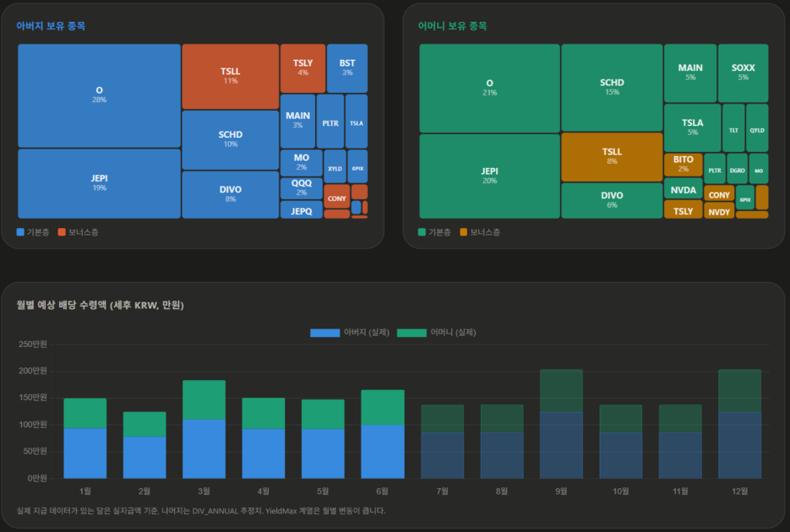Click the 100만원 y-axis label

pos(33,424)
